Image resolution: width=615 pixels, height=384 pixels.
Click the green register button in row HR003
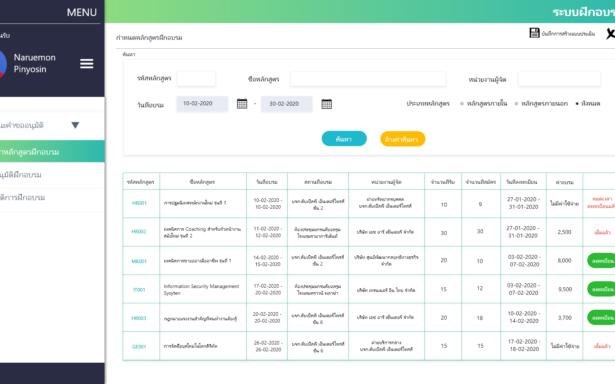pos(601,318)
